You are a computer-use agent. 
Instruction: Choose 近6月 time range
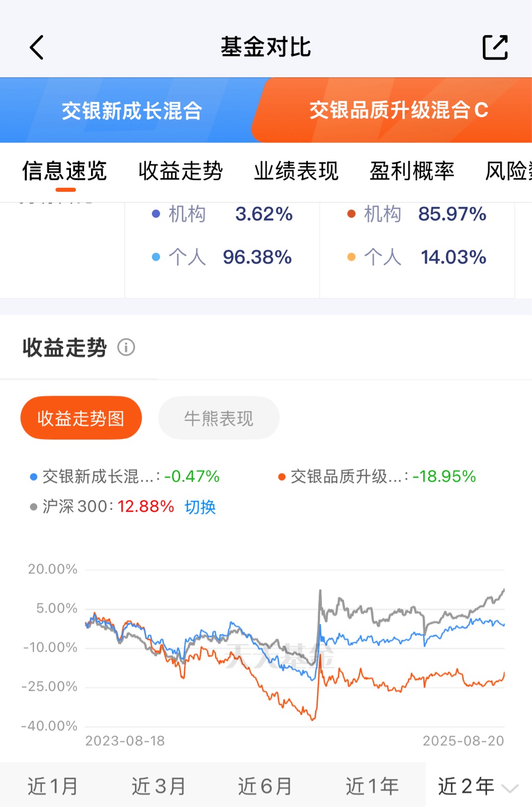click(x=265, y=786)
